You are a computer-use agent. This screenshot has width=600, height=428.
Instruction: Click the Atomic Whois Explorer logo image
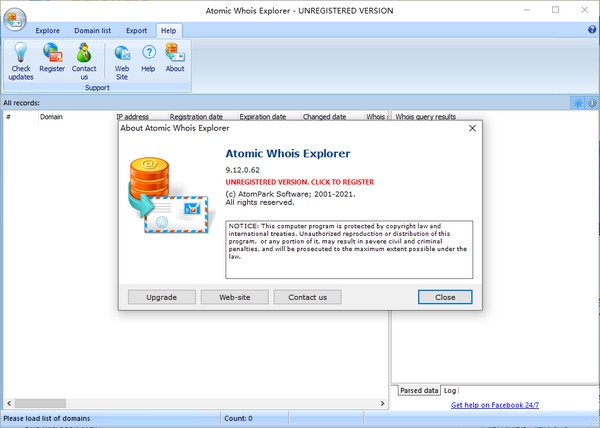pos(169,195)
